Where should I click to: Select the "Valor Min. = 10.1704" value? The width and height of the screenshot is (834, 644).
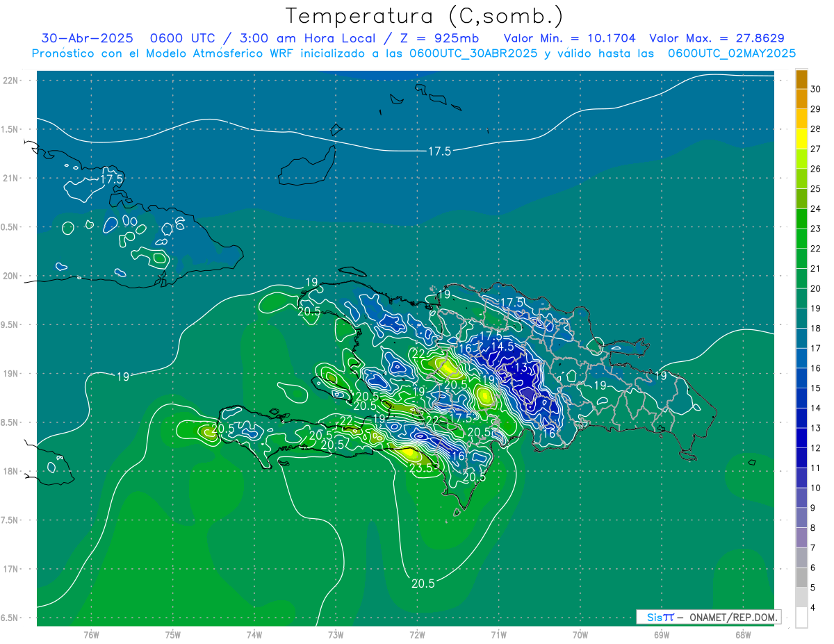[x=569, y=38]
